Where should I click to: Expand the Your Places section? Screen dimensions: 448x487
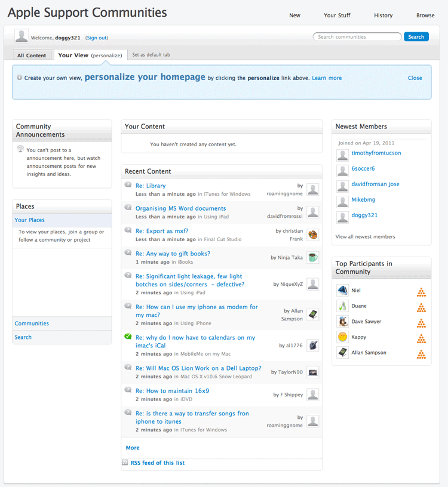pos(62,220)
